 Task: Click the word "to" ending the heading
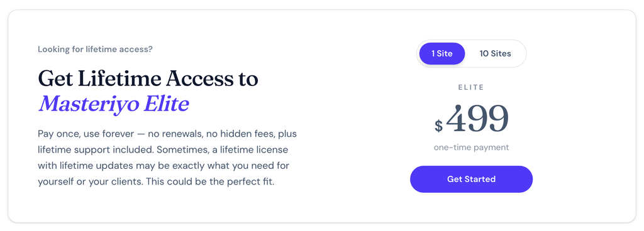coord(246,78)
